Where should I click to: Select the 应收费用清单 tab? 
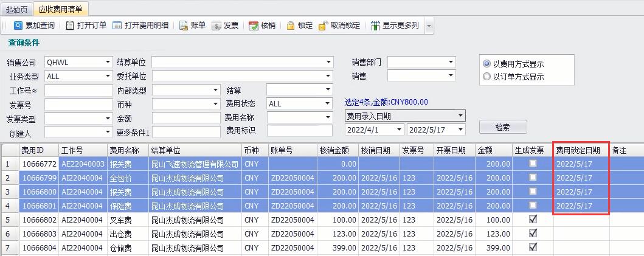(x=62, y=9)
